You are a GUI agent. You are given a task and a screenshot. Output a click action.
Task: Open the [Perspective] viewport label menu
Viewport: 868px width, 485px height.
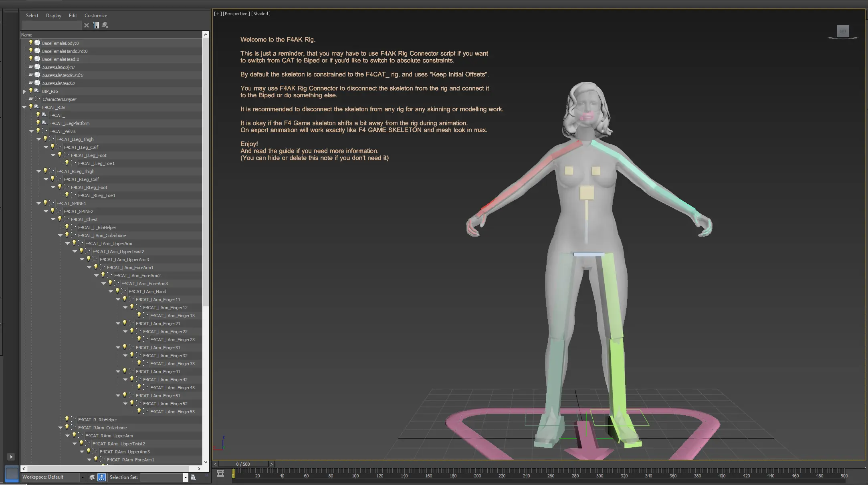236,14
